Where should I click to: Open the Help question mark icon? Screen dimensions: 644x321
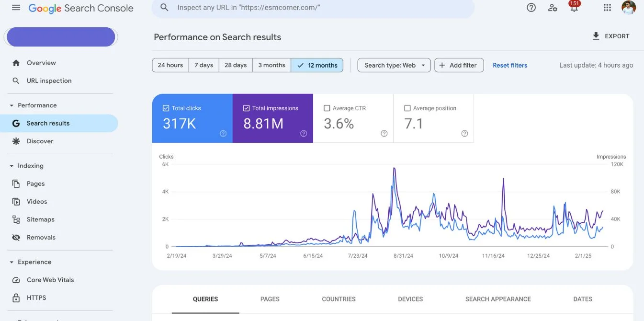click(x=531, y=8)
